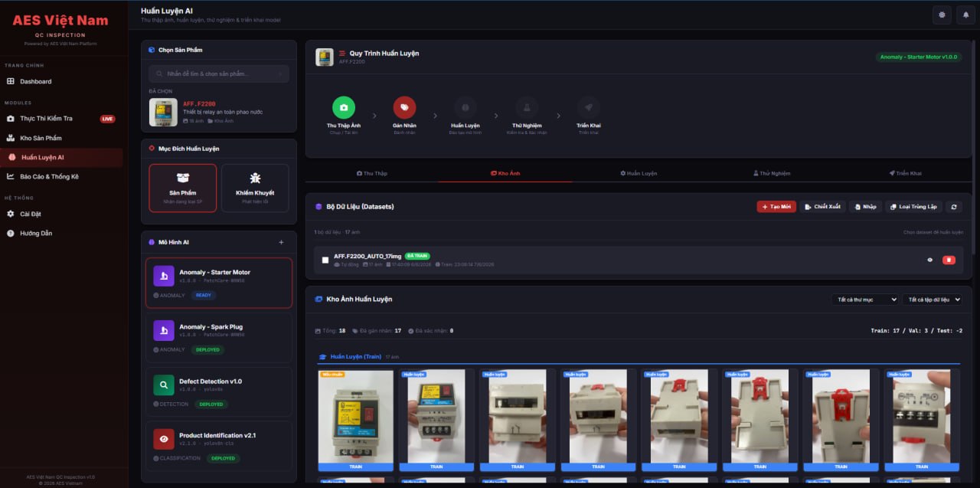Click the Anomaly - Starter Motor purple icon
The height and width of the screenshot is (488, 980).
pyautogui.click(x=164, y=276)
